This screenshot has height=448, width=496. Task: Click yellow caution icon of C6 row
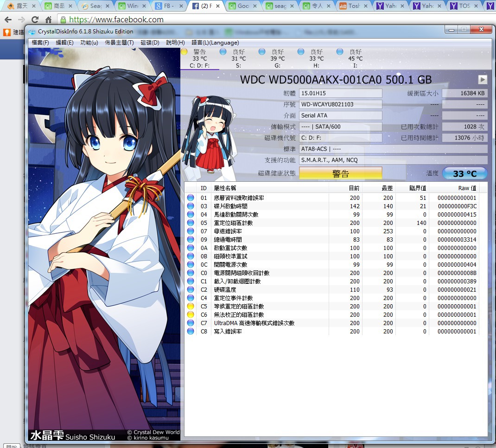point(191,314)
